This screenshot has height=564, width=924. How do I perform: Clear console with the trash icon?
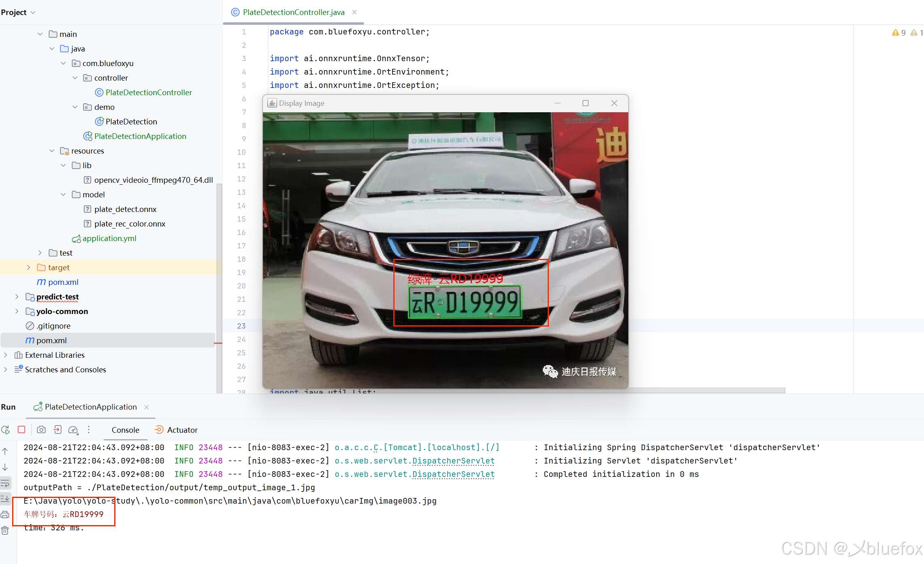coord(5,530)
